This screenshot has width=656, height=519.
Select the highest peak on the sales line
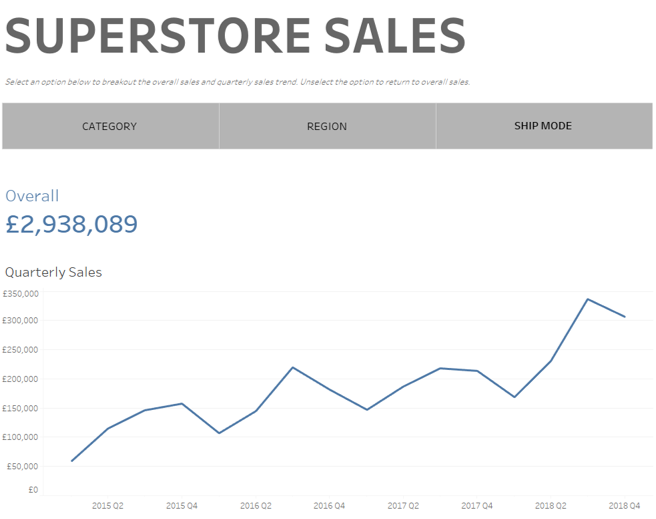(x=587, y=299)
